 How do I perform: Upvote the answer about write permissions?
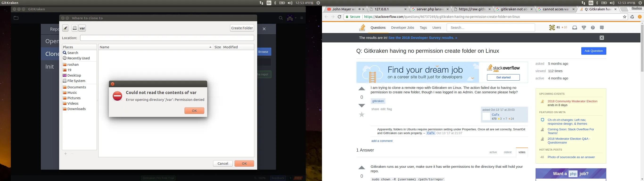[x=362, y=168]
